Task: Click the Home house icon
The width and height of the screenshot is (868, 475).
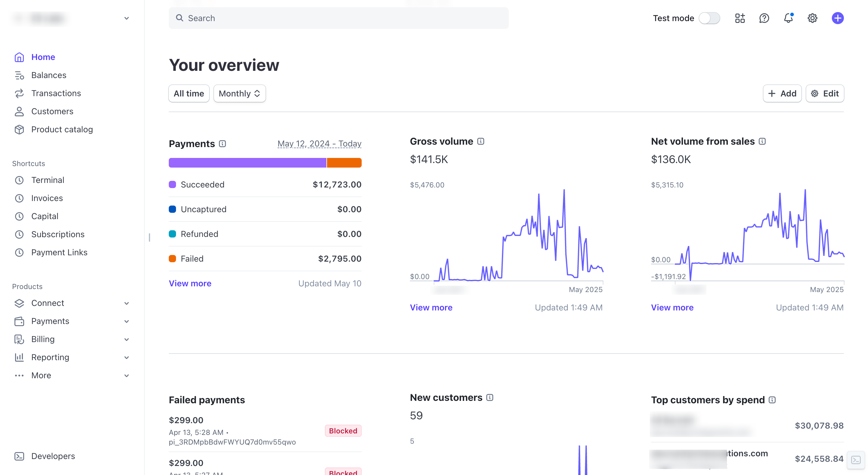Action: pos(19,57)
